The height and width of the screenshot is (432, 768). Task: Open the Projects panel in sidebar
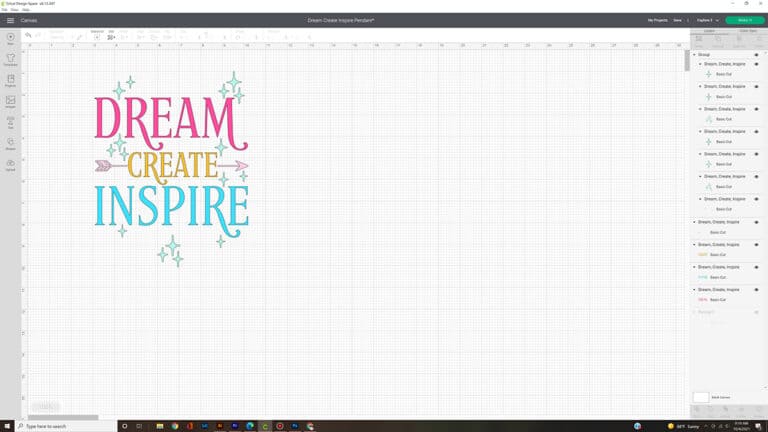pyautogui.click(x=10, y=81)
